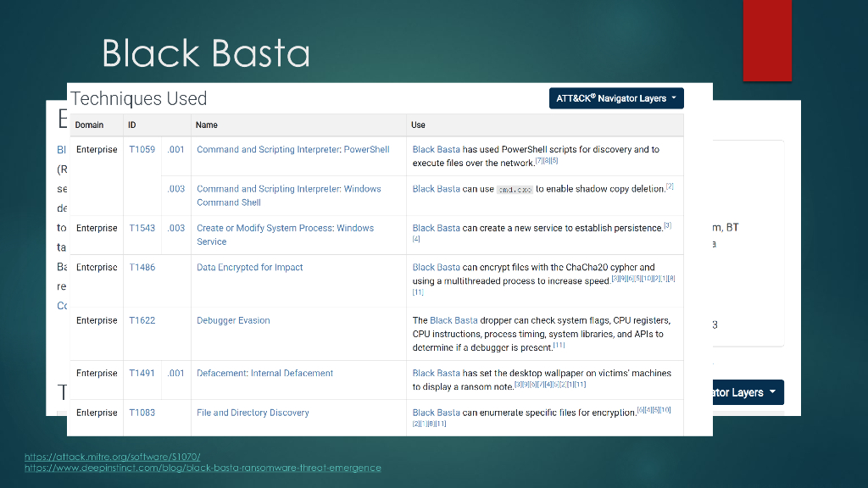Click the Techniques Used heading
Image resolution: width=868 pixels, height=488 pixels.
tap(138, 98)
